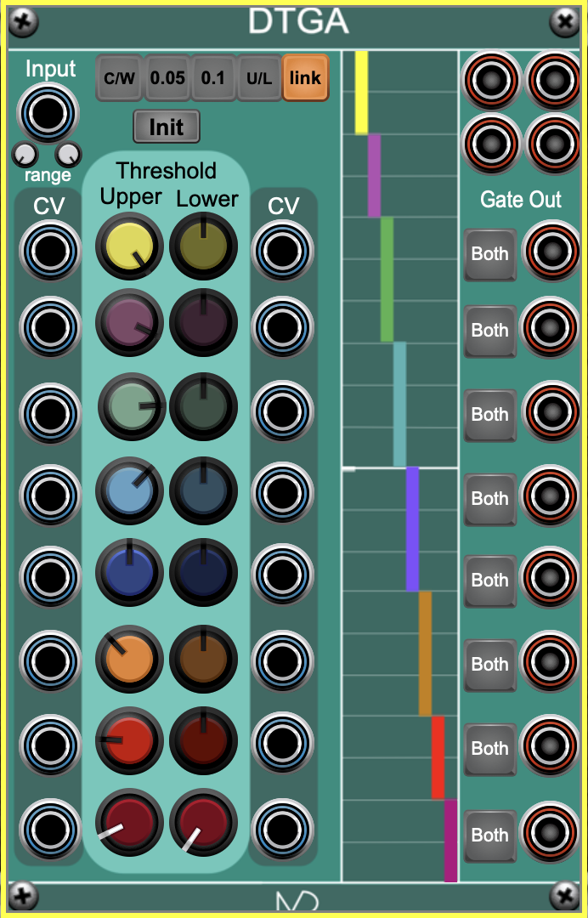The image size is (588, 918).
Task: Click the yellow threshold bar in display
Action: point(362,93)
